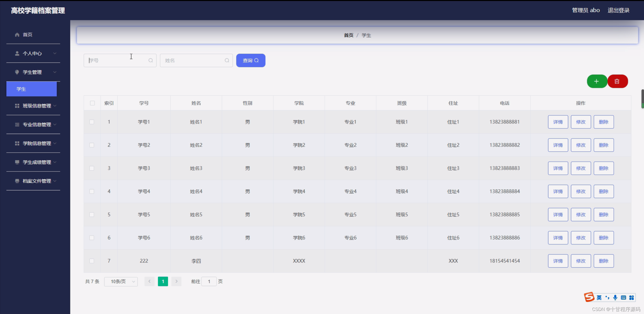Click magnifier icon in 学号 search field
644x314 pixels.
pyautogui.click(x=151, y=60)
